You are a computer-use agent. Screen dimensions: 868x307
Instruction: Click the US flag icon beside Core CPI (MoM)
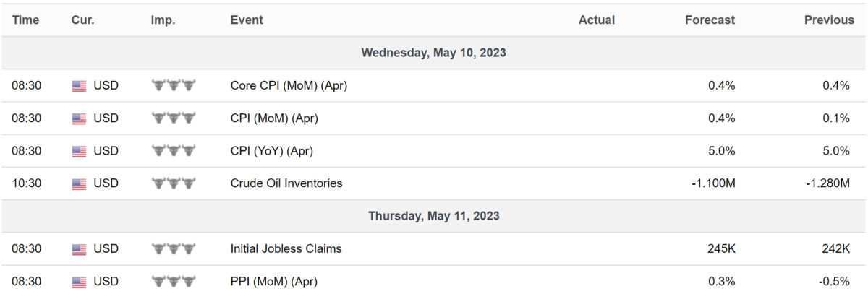[79, 86]
